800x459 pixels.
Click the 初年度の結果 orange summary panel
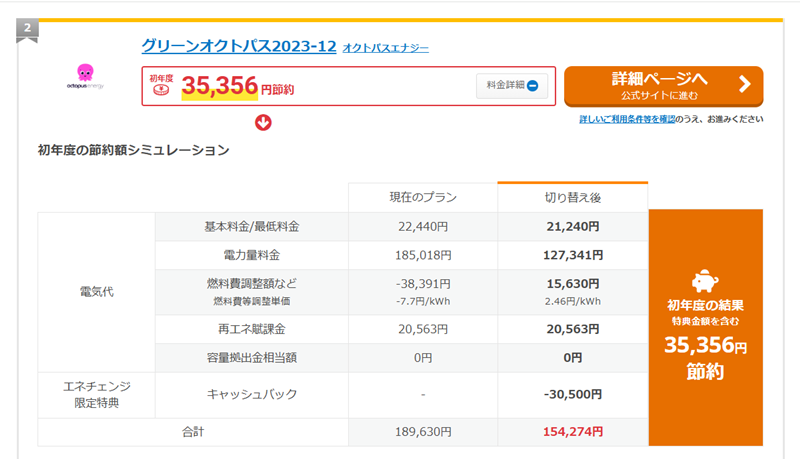point(705,327)
